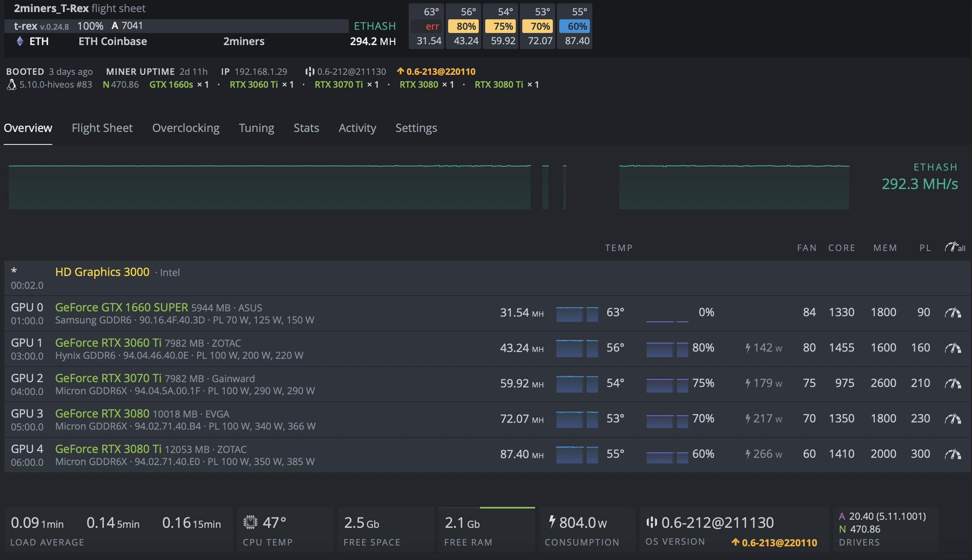Screen dimensions: 972x560
Task: Click the CPU chip icon by 47°
Action: pyautogui.click(x=250, y=523)
